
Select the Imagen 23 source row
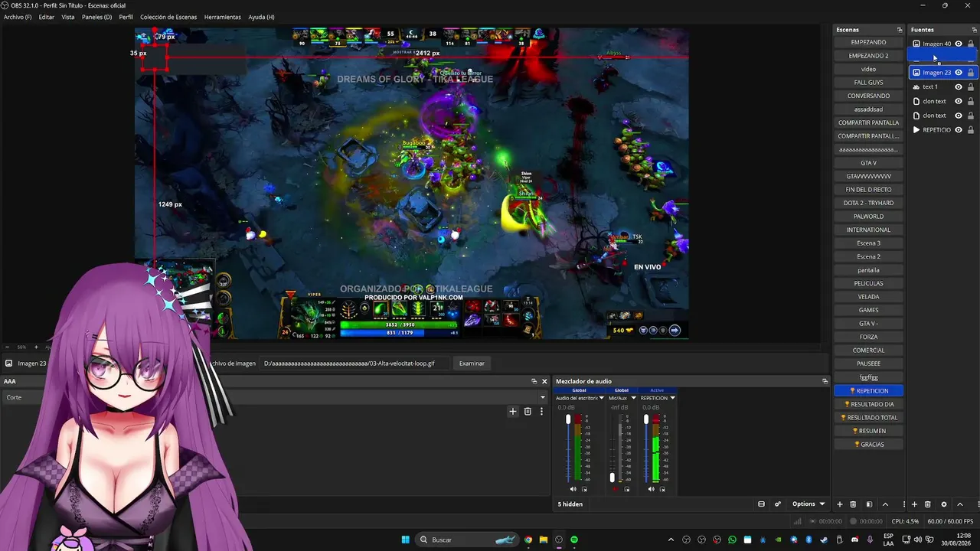[942, 73]
